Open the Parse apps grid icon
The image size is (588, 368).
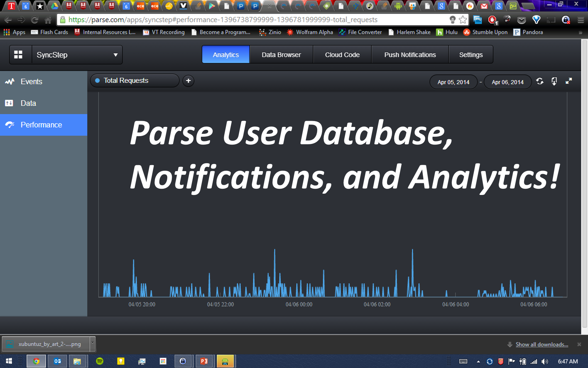18,55
